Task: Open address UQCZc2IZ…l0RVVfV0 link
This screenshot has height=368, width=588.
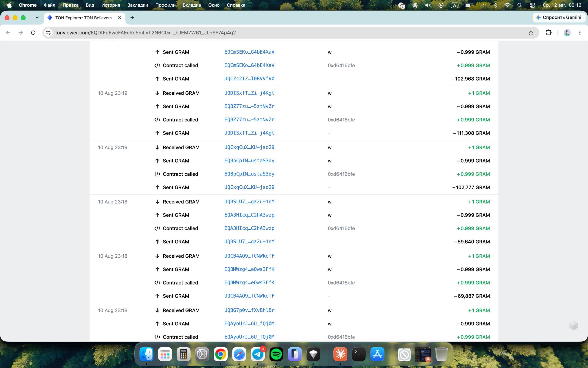Action: click(249, 79)
